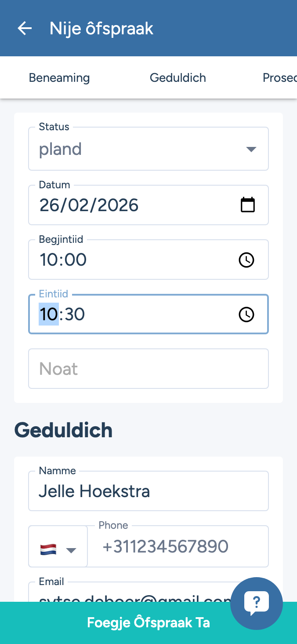Open the clock picker for Eintiid
Screen dimensions: 297x644
246,315
